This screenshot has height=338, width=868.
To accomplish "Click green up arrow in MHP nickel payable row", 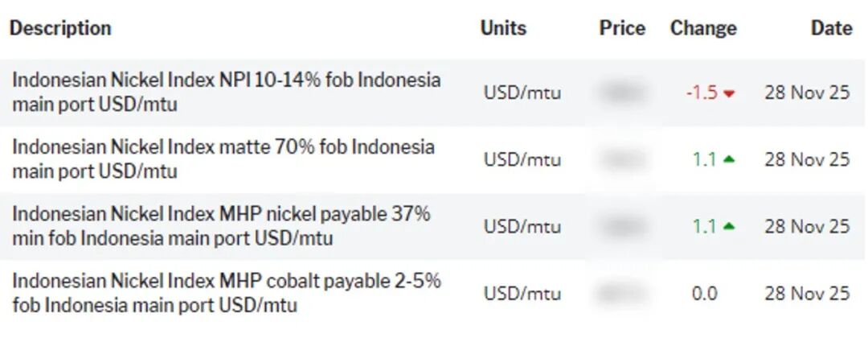I will coord(729,226).
